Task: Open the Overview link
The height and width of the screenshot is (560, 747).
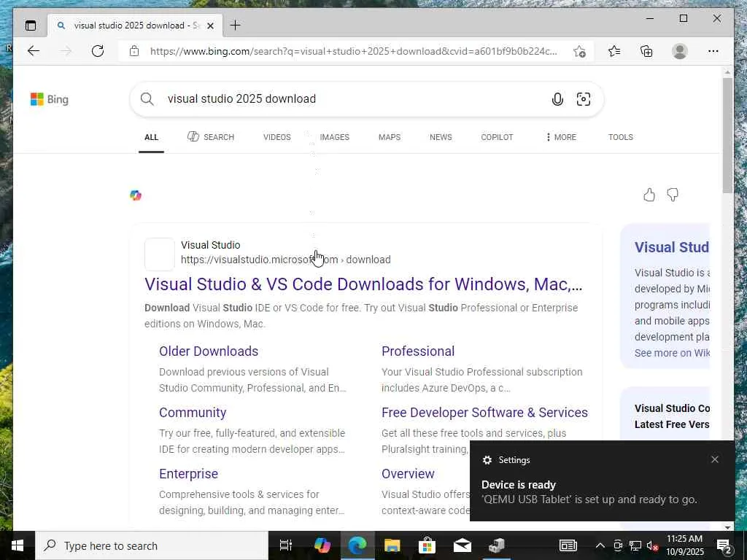Action: tap(408, 474)
